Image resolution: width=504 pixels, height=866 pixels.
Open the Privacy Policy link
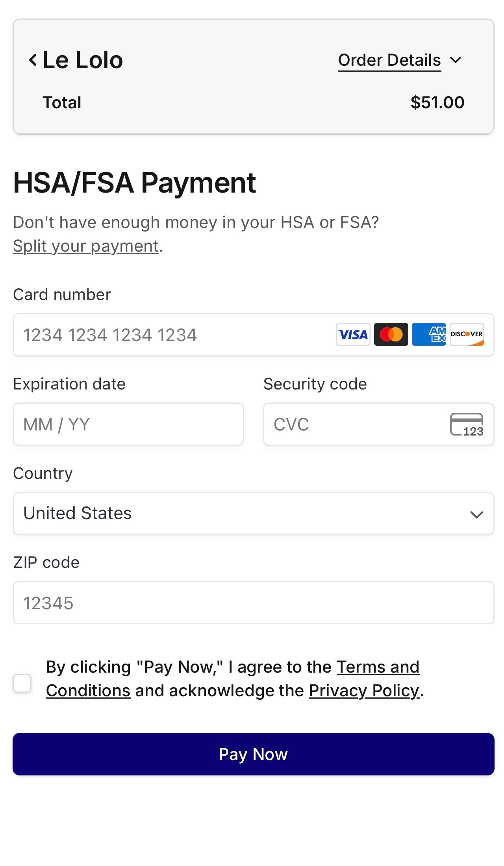tap(364, 691)
